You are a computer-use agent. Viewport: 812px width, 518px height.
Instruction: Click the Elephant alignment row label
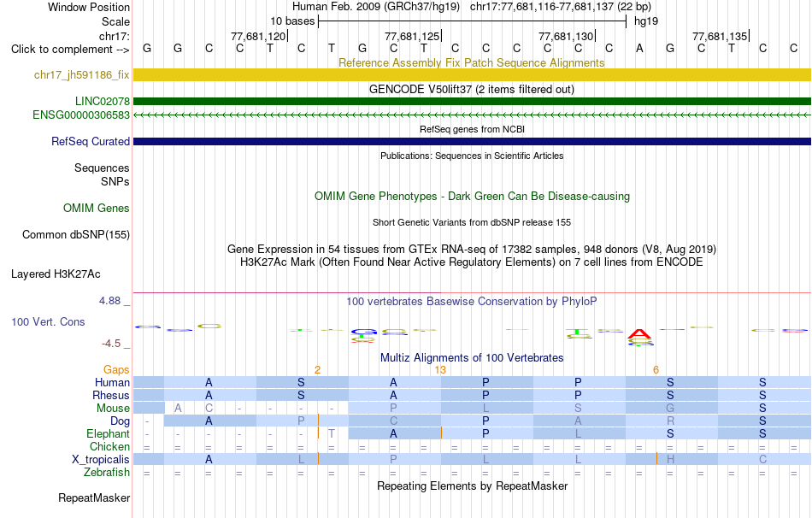pyautogui.click(x=108, y=433)
